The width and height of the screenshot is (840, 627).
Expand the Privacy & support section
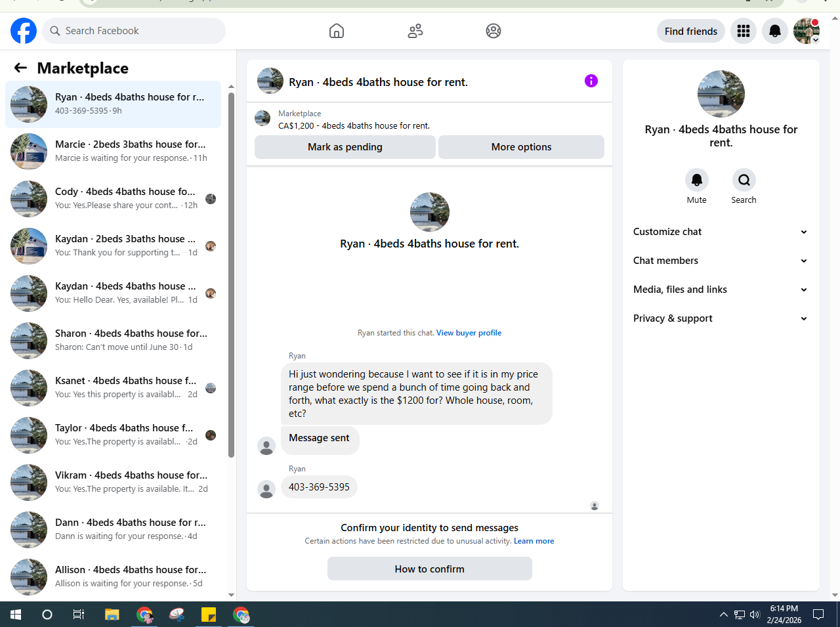pos(721,318)
